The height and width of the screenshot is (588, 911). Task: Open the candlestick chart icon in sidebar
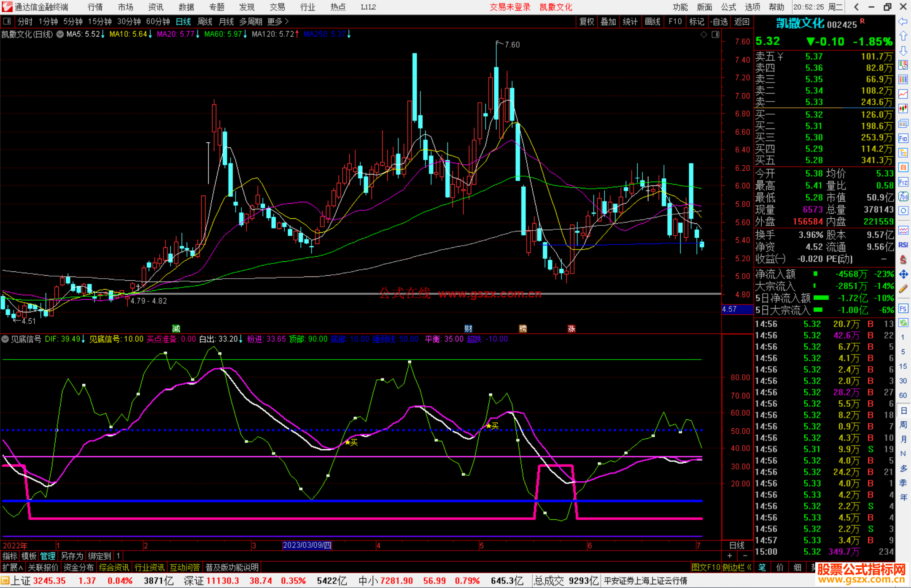pyautogui.click(x=903, y=109)
